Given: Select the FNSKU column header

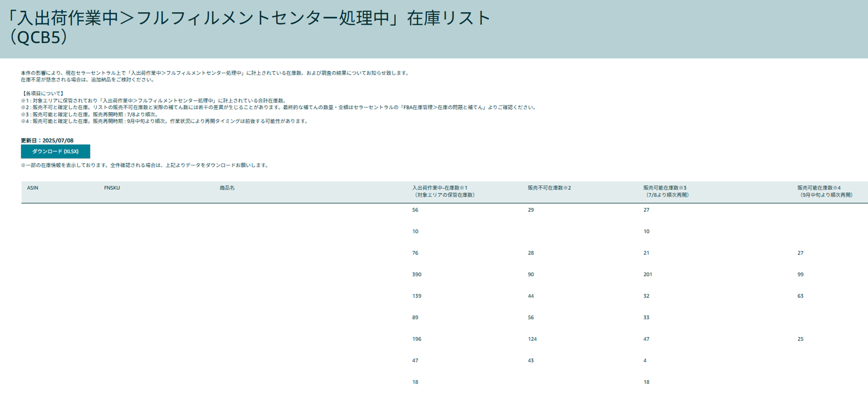Looking at the screenshot, I should click(x=112, y=188).
